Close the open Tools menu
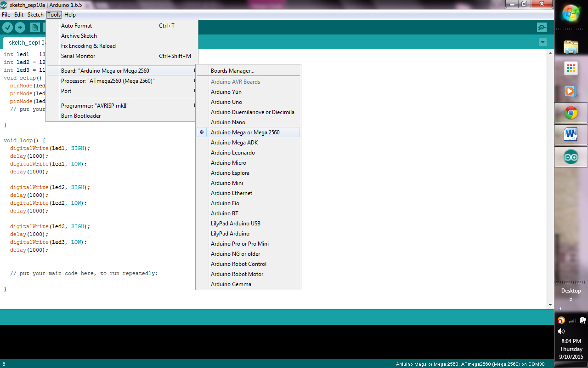This screenshot has width=588, height=368. click(x=54, y=15)
